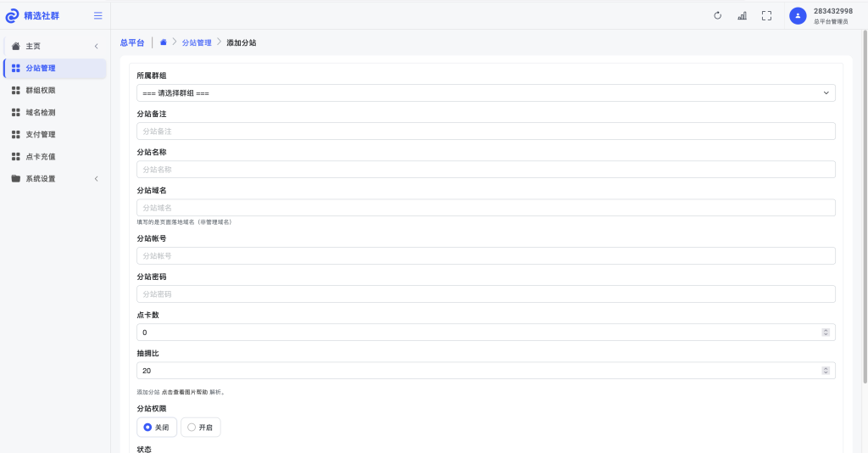Click the 填写的是页面落地域名 hint text

(x=184, y=222)
